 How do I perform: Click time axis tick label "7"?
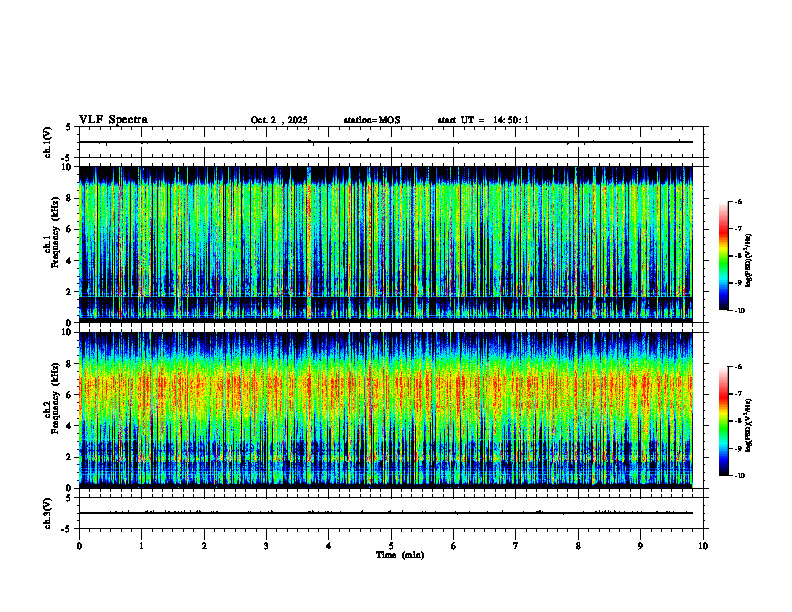pos(516,546)
